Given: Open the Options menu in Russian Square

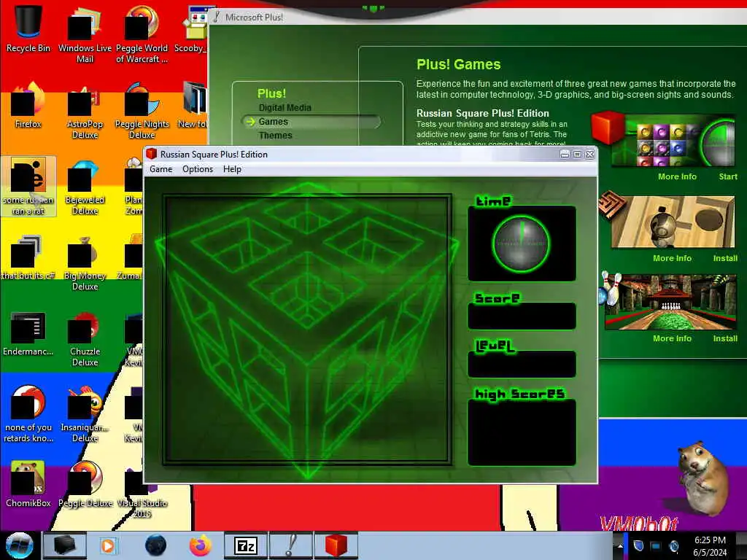Looking at the screenshot, I should 197,169.
